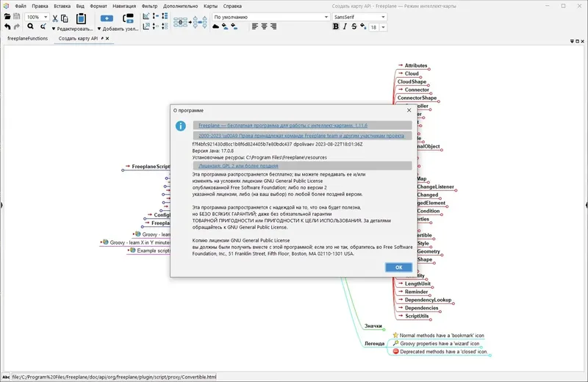Click OK in the 'О программе' dialog

[x=398, y=267]
